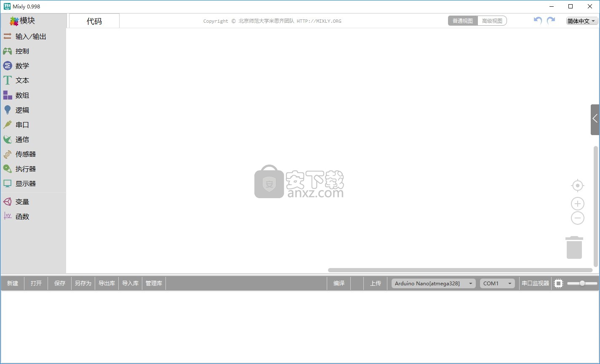This screenshot has width=600, height=364.
Task: Click the vertical workspace scrollbar
Action: tap(595, 206)
